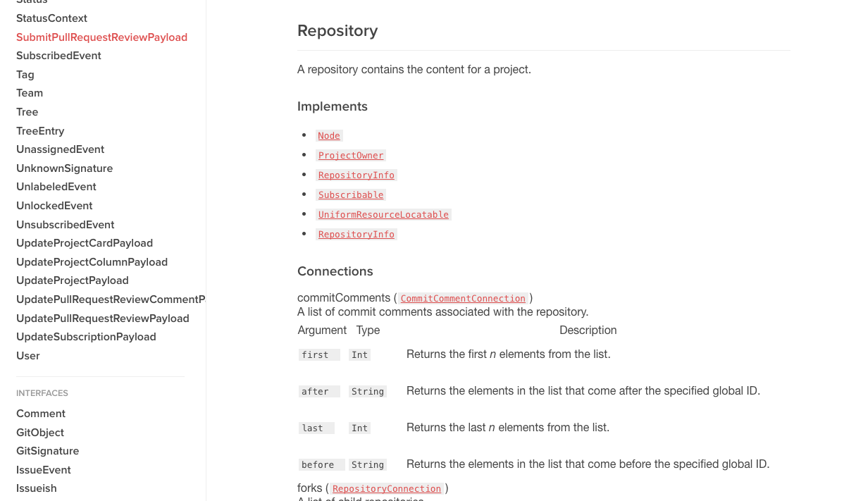Open the Comment interface link
Screen dimensions: 868x501
coord(41,414)
